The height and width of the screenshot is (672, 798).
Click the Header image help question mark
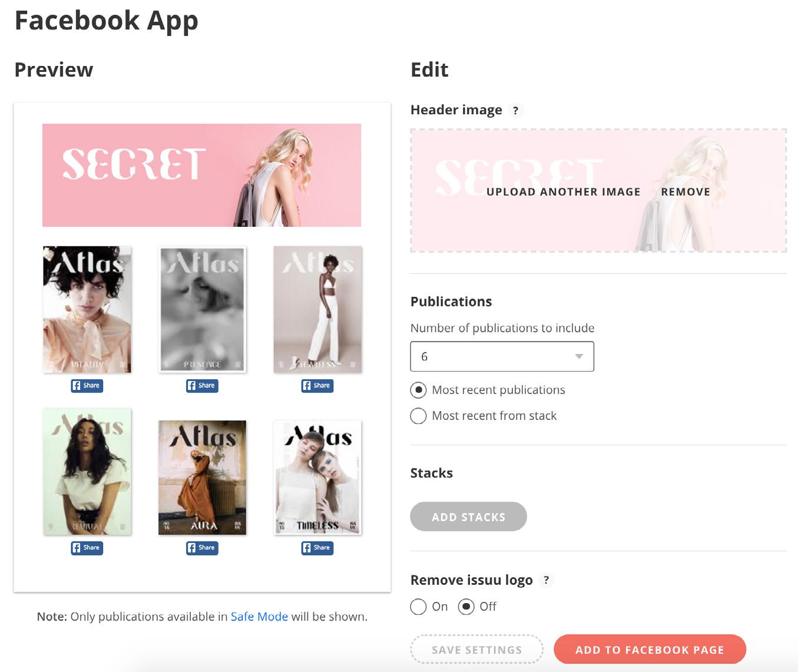click(515, 110)
